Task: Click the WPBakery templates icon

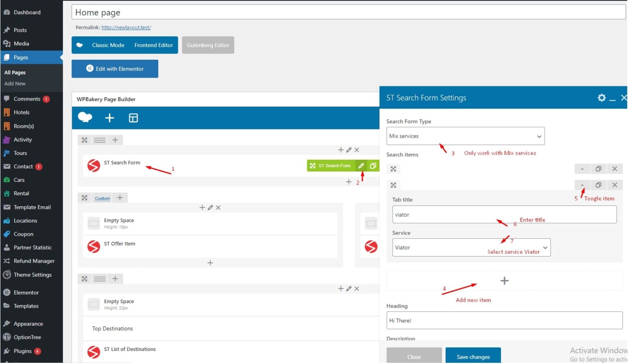Action: point(133,118)
